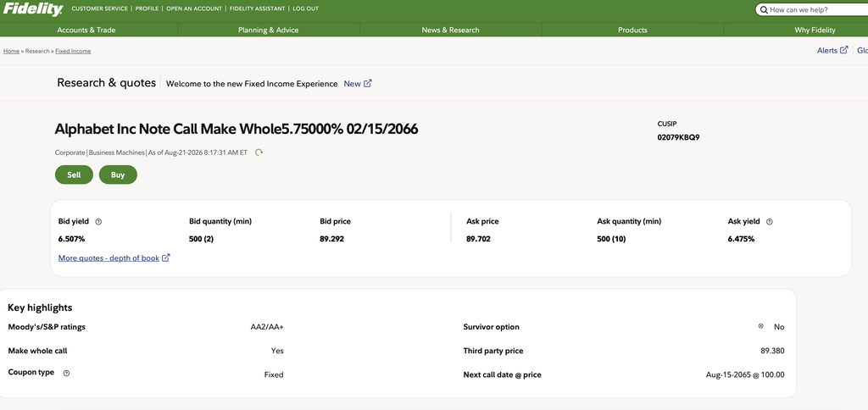Click the bid price 89.292
Image resolution: width=868 pixels, height=410 pixels.
click(332, 239)
